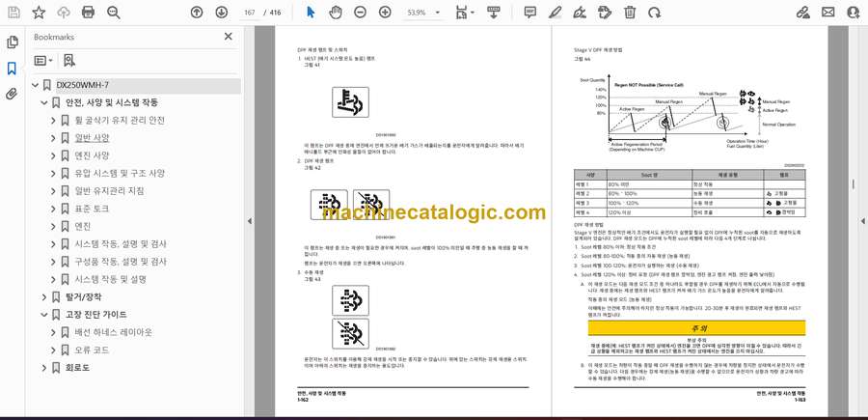Open the 구성품 작동, 설명 및 검사 bookmark
This screenshot has width=868, height=420.
pos(121,262)
